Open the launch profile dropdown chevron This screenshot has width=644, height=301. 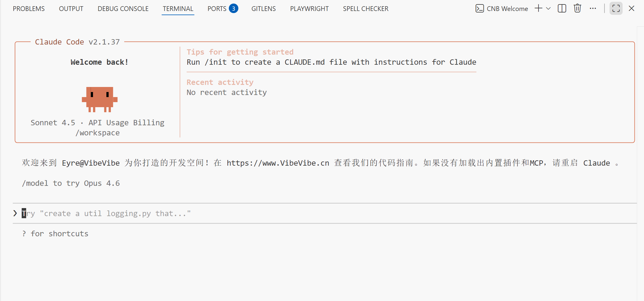point(549,8)
